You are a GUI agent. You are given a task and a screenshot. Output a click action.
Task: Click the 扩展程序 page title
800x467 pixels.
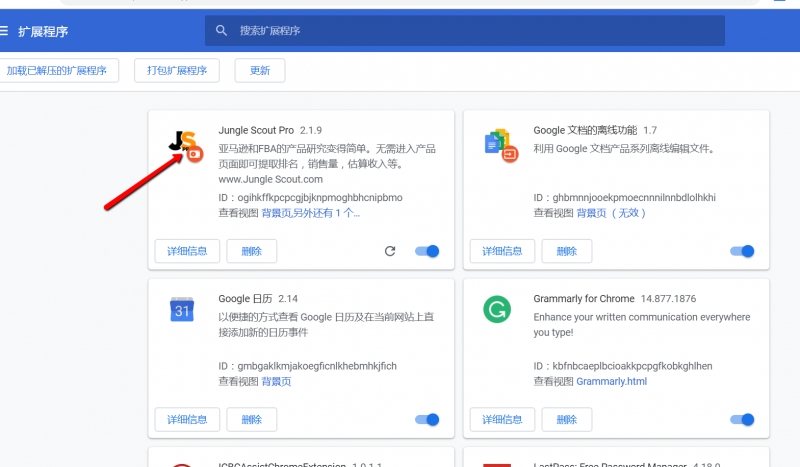[x=43, y=32]
